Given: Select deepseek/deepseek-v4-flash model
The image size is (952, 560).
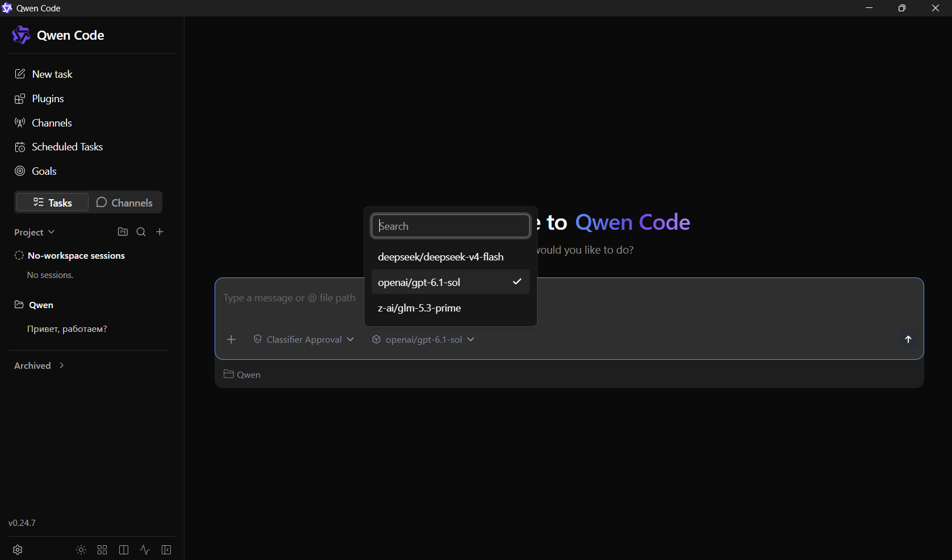Looking at the screenshot, I should [451, 257].
